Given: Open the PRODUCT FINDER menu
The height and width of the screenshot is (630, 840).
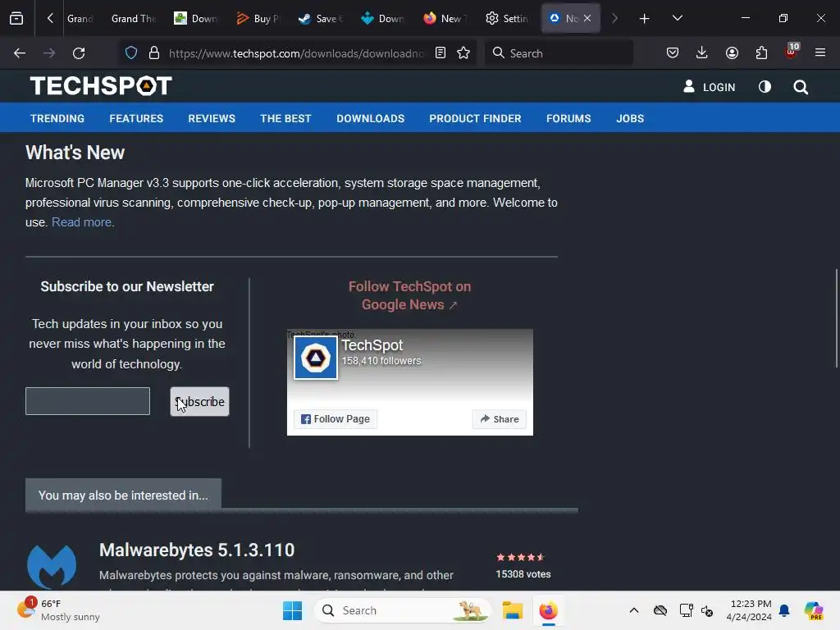Looking at the screenshot, I should coord(475,118).
